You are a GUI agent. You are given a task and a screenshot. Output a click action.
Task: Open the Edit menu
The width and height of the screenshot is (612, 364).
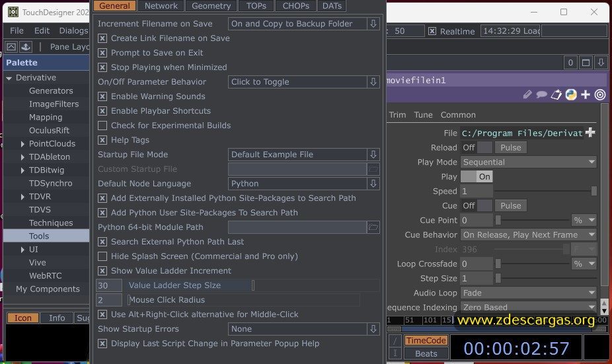42,30
